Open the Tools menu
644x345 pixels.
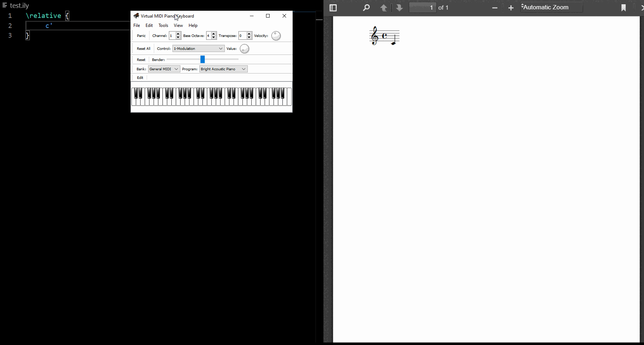163,25
